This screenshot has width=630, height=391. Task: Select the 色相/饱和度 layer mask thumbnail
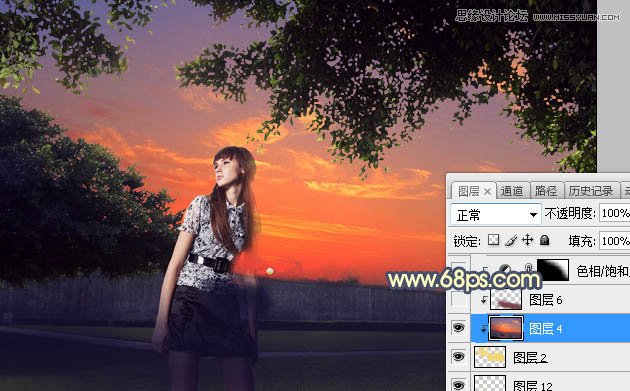coord(553,270)
